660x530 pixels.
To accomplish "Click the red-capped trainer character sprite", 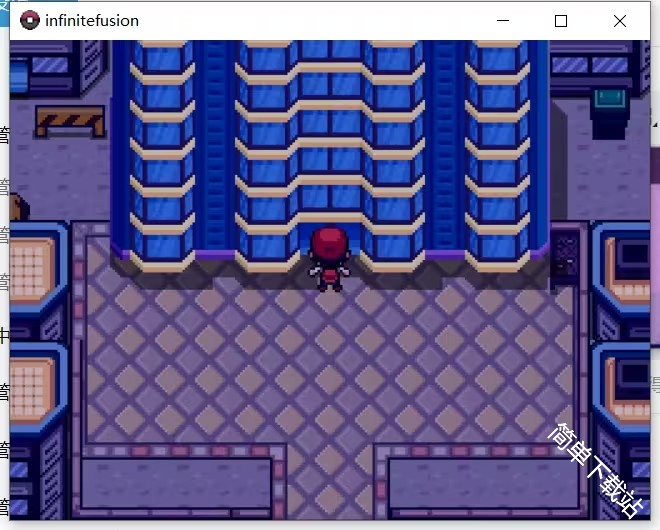I will pyautogui.click(x=330, y=259).
